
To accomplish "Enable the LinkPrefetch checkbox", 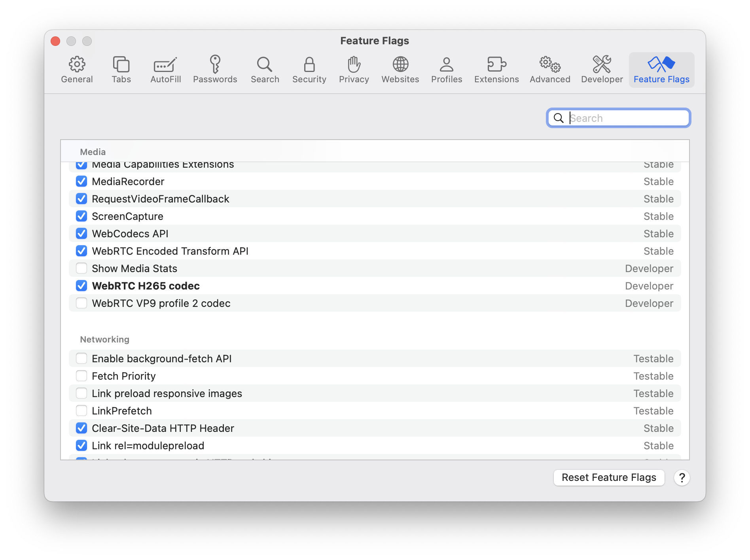I will (81, 411).
